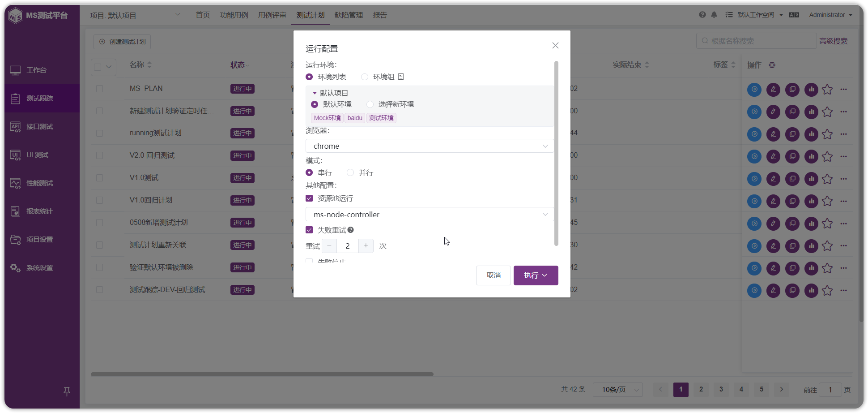
Task: Open the Administrator user menu
Action: 830,15
